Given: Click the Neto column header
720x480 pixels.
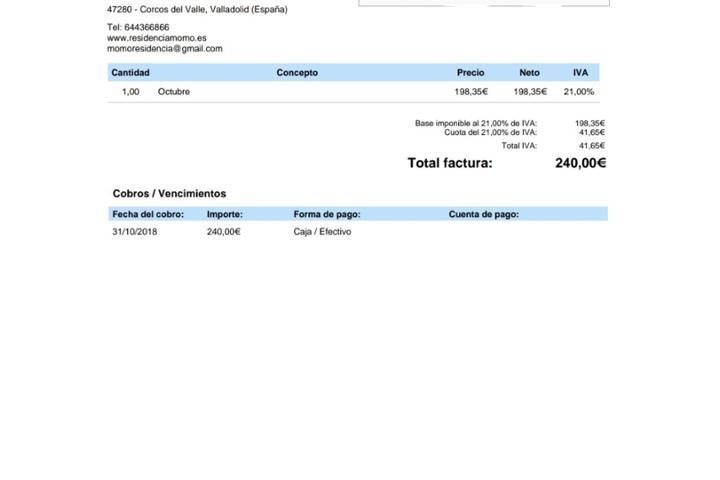Looking at the screenshot, I should click(x=529, y=73).
